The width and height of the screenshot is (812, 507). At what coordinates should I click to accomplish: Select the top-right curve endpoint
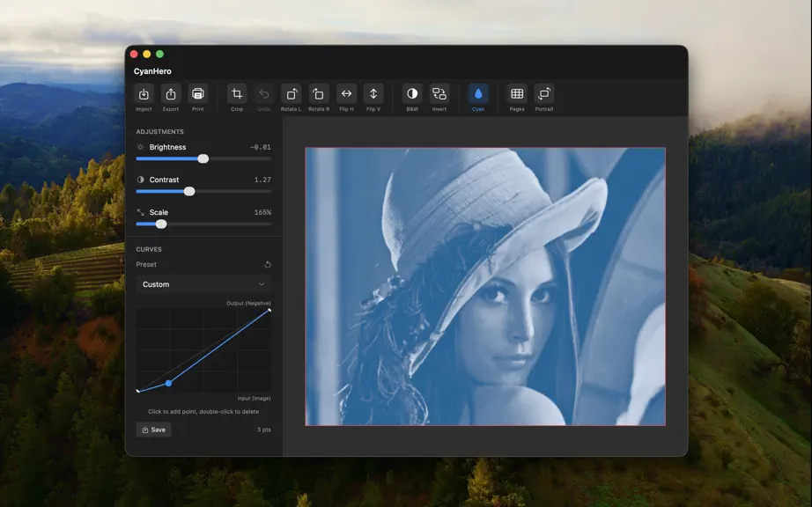click(269, 311)
